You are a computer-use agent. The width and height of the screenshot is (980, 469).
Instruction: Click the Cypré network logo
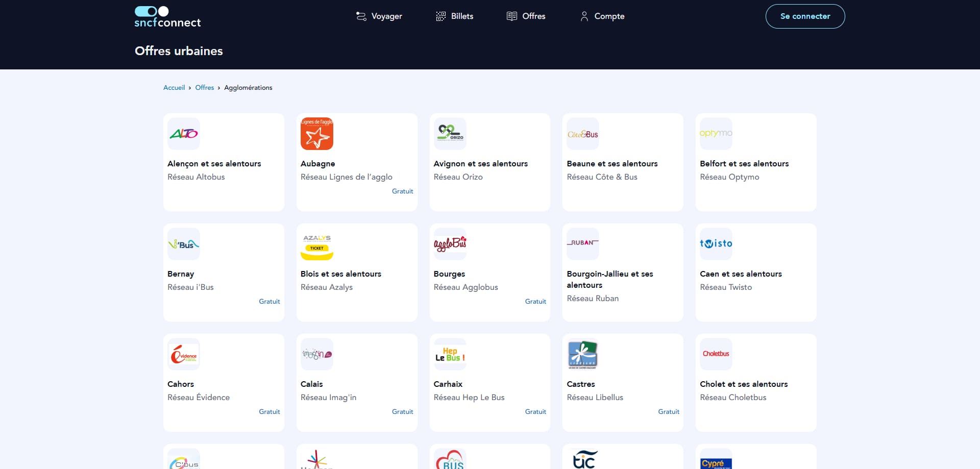click(716, 459)
